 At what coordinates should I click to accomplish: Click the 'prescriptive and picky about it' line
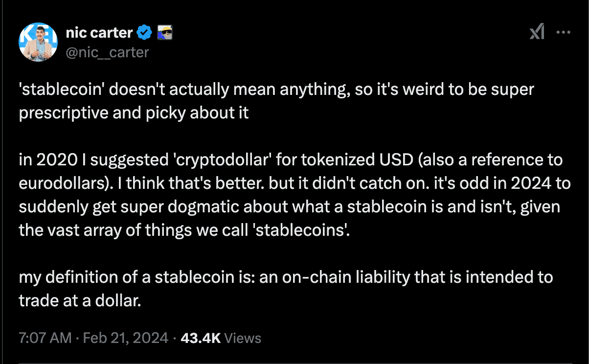[x=134, y=113]
